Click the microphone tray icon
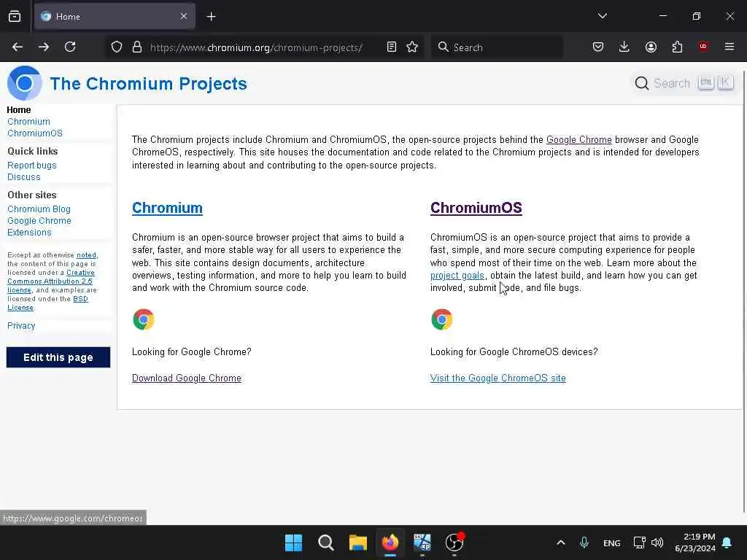747x560 pixels. point(584,542)
